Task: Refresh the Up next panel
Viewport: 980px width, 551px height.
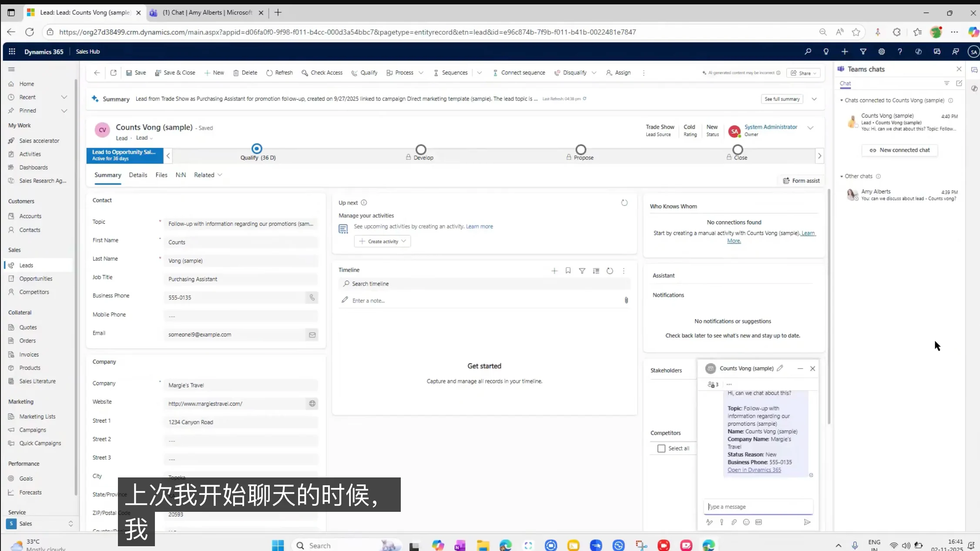Action: tap(624, 203)
